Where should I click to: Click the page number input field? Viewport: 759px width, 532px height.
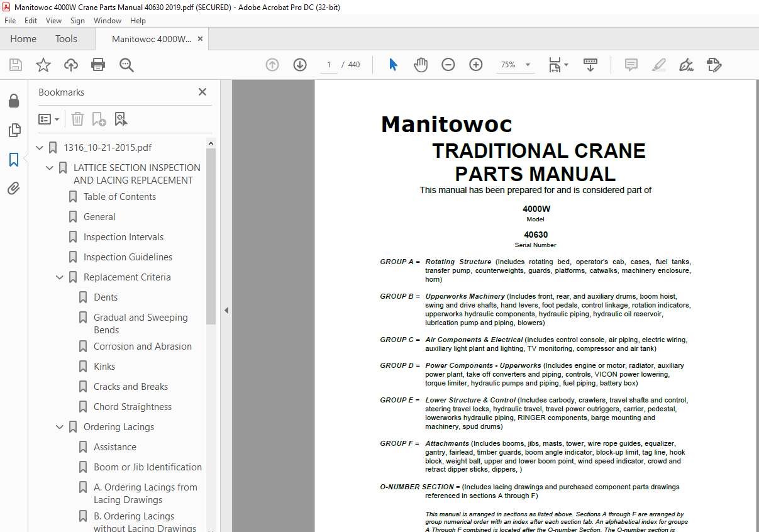click(328, 65)
